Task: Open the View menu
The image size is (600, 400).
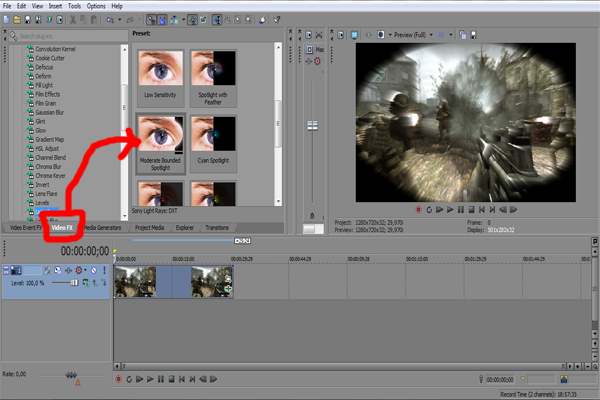Action: (37, 6)
